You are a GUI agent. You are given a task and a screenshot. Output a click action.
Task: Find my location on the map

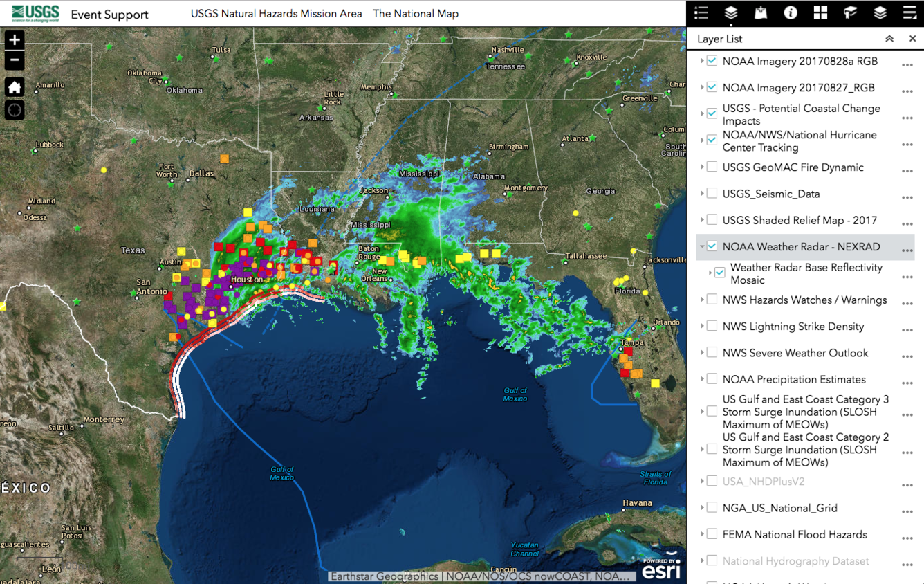pyautogui.click(x=15, y=110)
